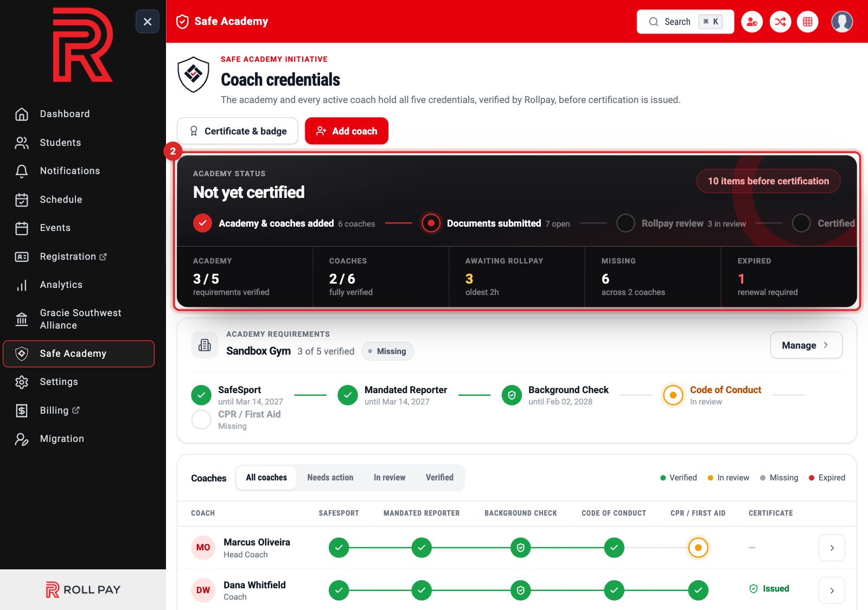This screenshot has width=868, height=610.
Task: Click the Missing 6 across 2 coaches stat
Action: click(653, 277)
